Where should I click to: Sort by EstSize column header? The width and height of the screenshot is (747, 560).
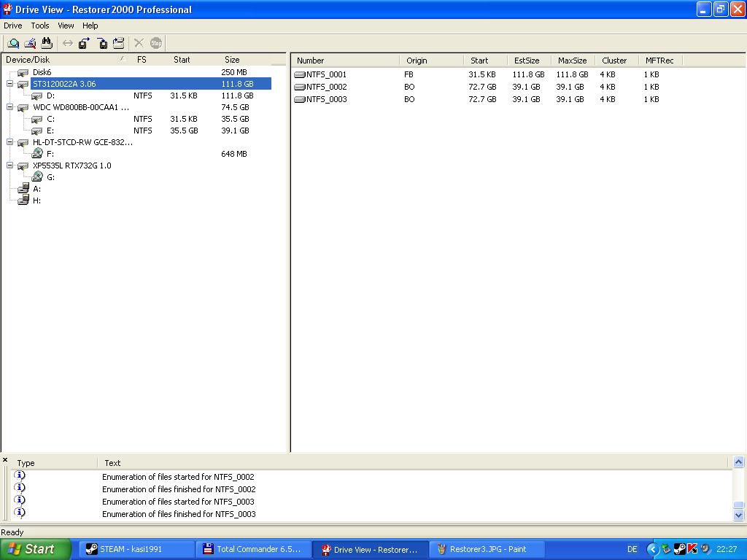pos(529,61)
